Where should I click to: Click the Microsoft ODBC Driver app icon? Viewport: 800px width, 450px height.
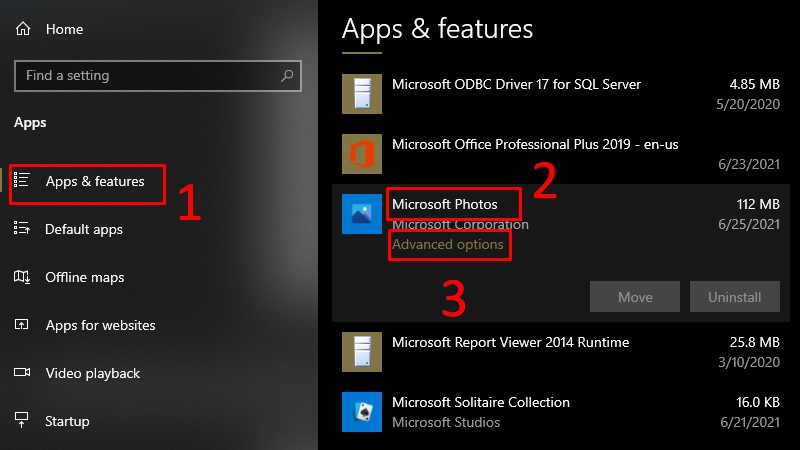coord(362,94)
